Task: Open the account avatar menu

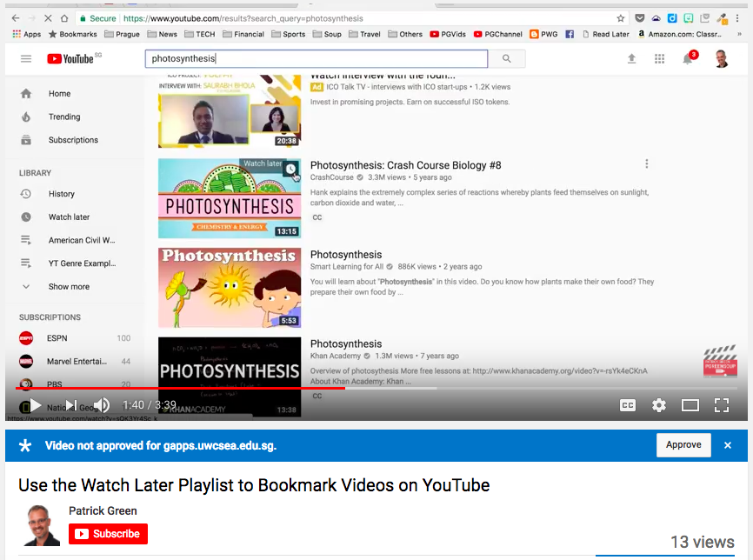Action: (x=722, y=58)
